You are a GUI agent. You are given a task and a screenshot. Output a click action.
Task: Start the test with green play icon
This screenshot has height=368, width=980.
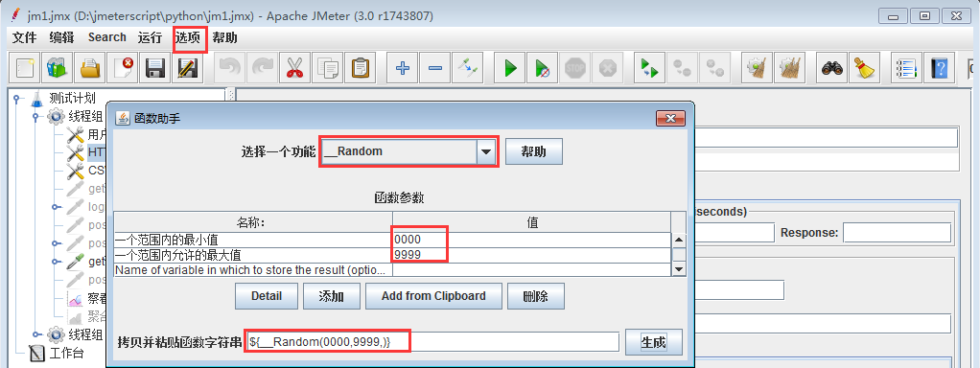coord(510,67)
